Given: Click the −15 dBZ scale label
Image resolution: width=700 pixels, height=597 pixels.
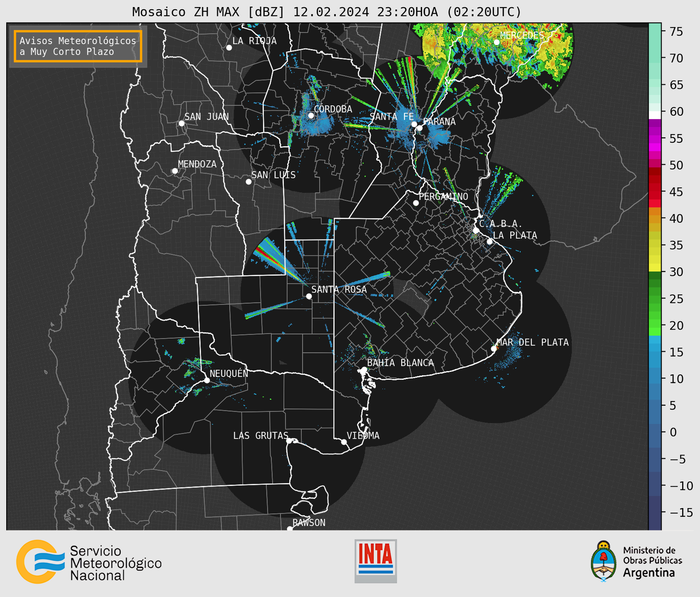Looking at the screenshot, I should pos(681,512).
